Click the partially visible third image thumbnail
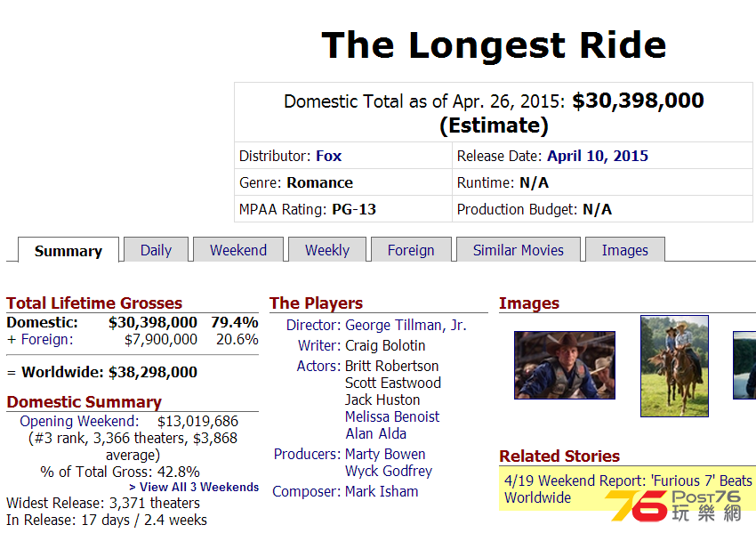The image size is (756, 533). (x=744, y=365)
